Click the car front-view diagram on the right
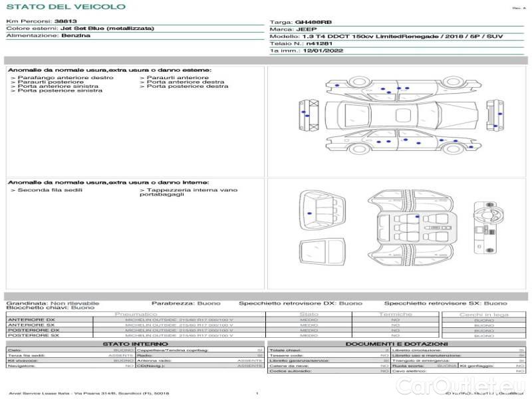The width and height of the screenshot is (532, 399). coord(495,115)
